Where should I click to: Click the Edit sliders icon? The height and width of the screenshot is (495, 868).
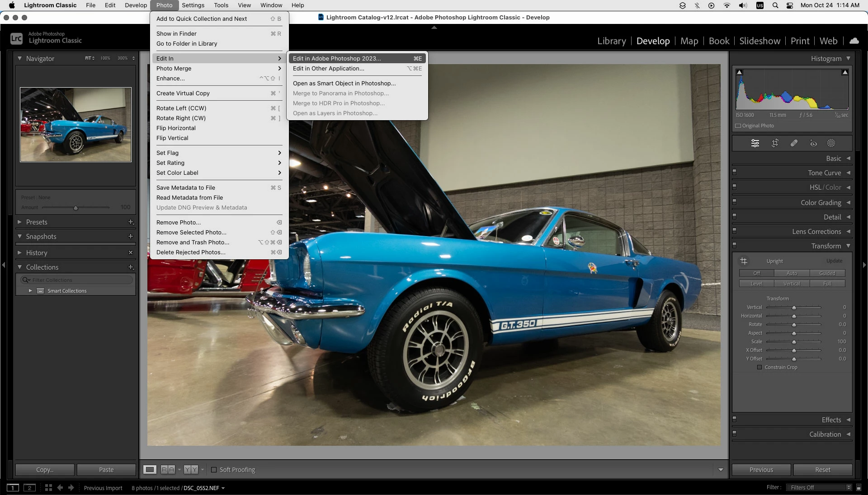[755, 143]
